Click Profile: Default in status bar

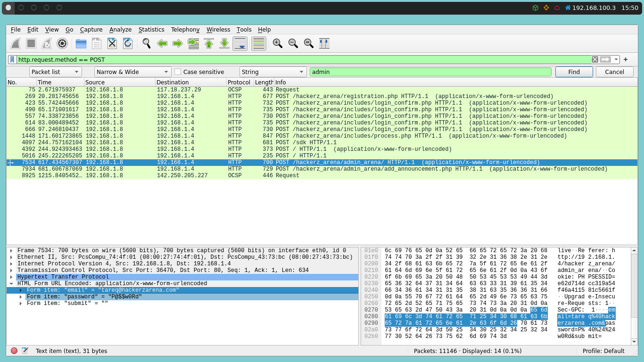tap(603, 351)
